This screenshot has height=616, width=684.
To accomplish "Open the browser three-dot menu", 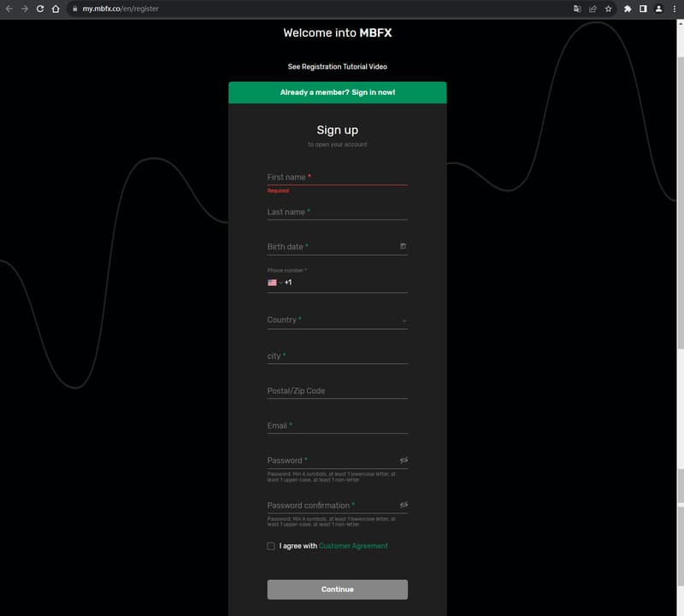I will click(675, 9).
